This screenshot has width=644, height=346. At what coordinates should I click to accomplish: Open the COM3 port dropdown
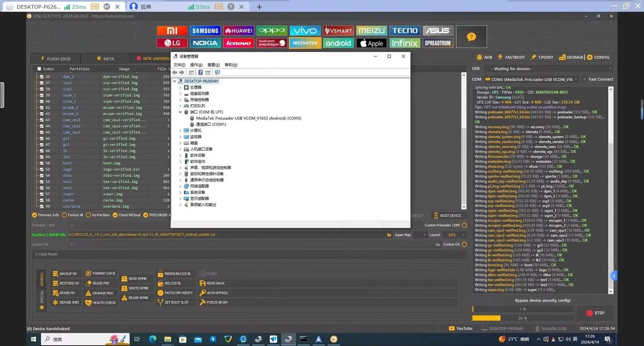click(x=531, y=79)
